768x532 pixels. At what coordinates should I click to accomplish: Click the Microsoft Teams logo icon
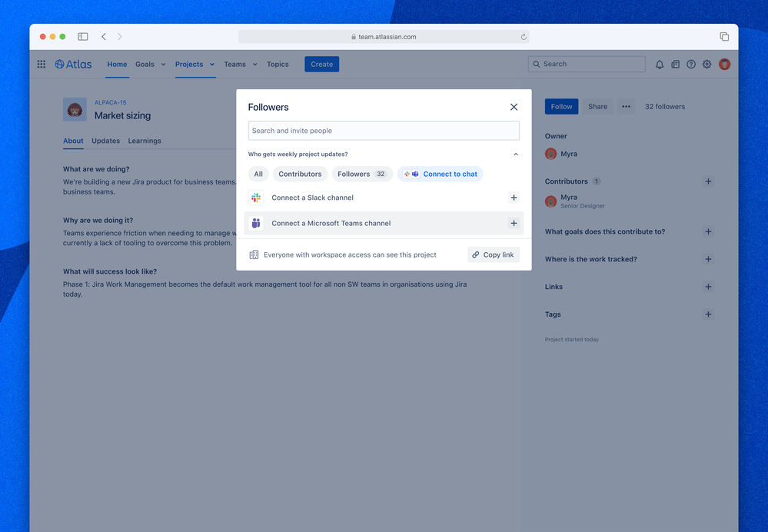pyautogui.click(x=256, y=223)
